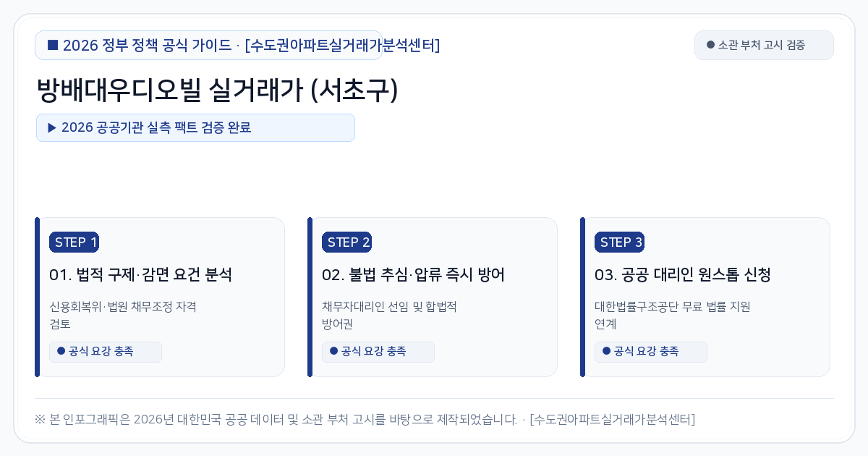Click the blue accent bar on the STEP 2 card

tap(310, 297)
